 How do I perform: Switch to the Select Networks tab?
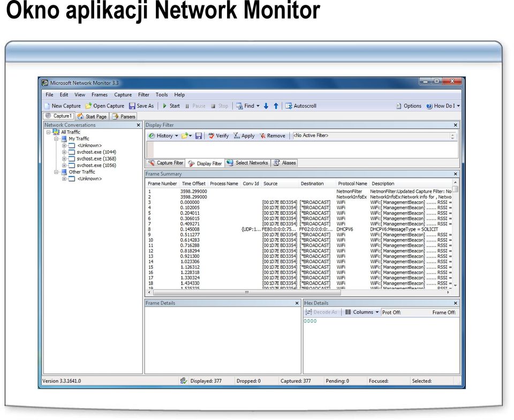248,163
